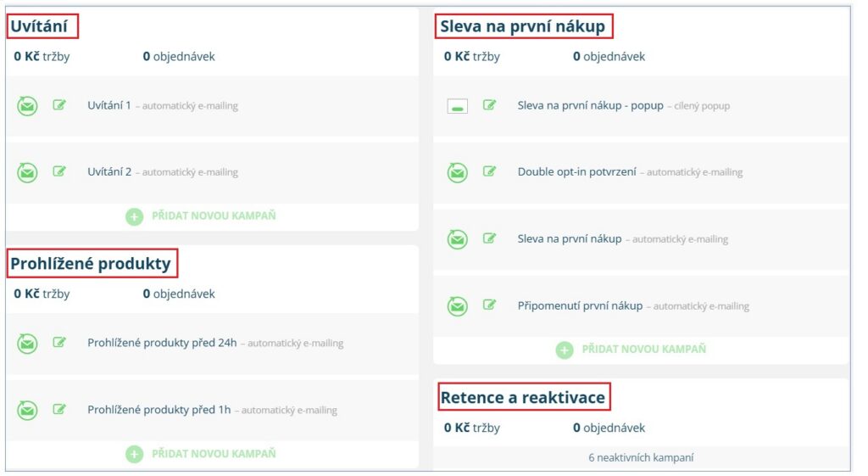Expand the 6 neaktivních kampaní list
Image resolution: width=868 pixels, height=476 pixels.
(641, 458)
